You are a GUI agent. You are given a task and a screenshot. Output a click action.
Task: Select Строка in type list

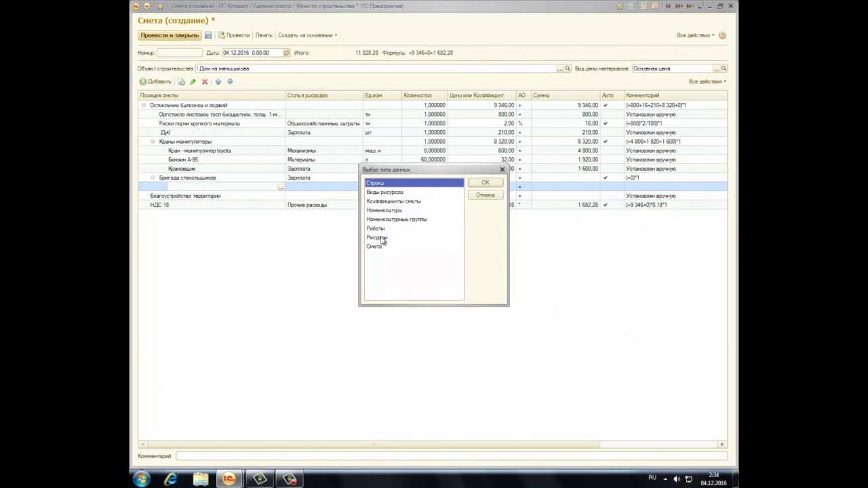414,183
